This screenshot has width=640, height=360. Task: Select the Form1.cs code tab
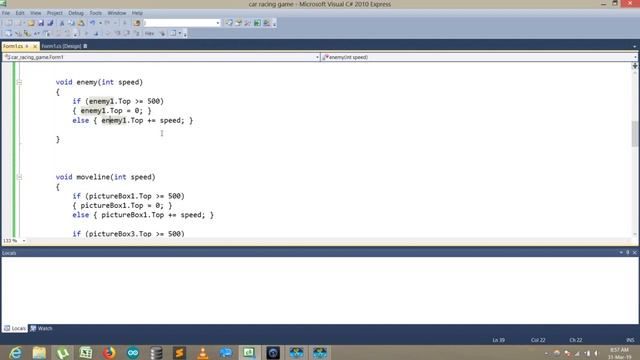coord(13,46)
